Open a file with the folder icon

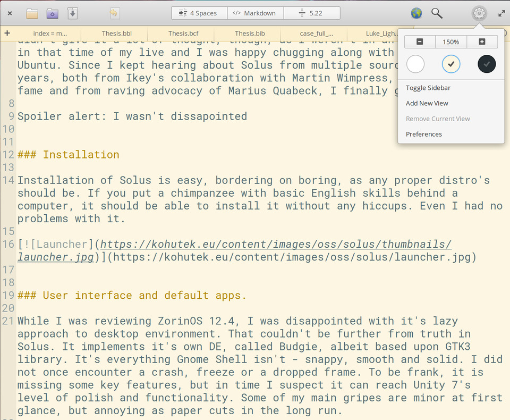point(32,13)
